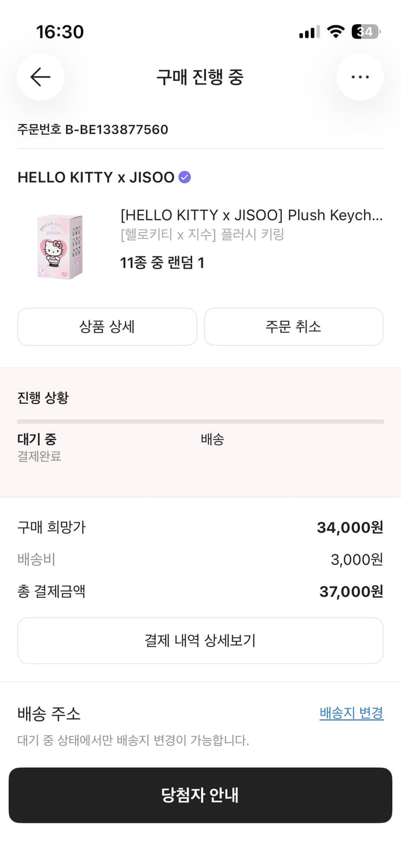
Task: Tap the 당첨자 안내 winner guide button
Action: [200, 795]
